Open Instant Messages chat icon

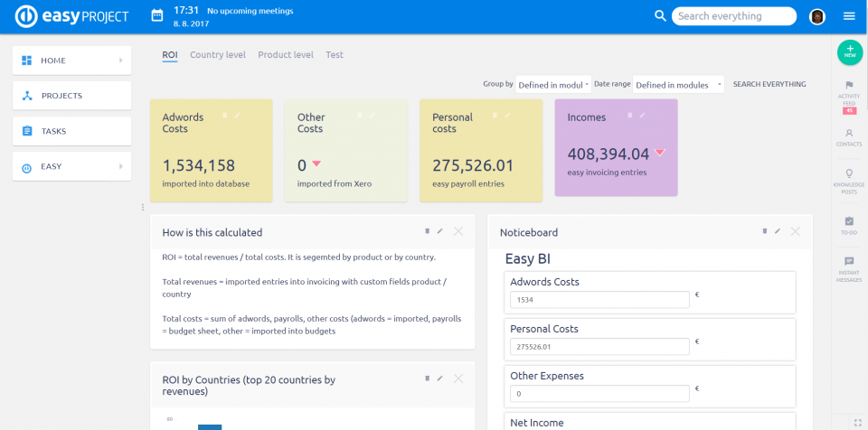pyautogui.click(x=849, y=261)
